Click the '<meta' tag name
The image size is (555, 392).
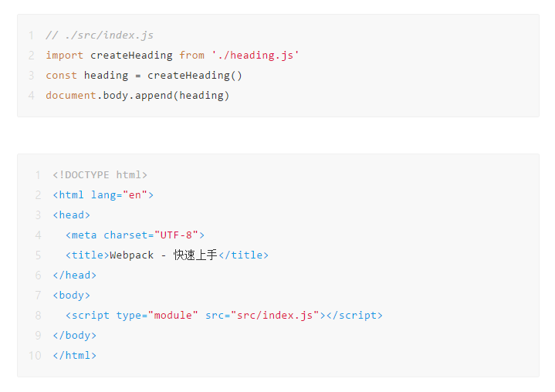pyautogui.click(x=81, y=235)
